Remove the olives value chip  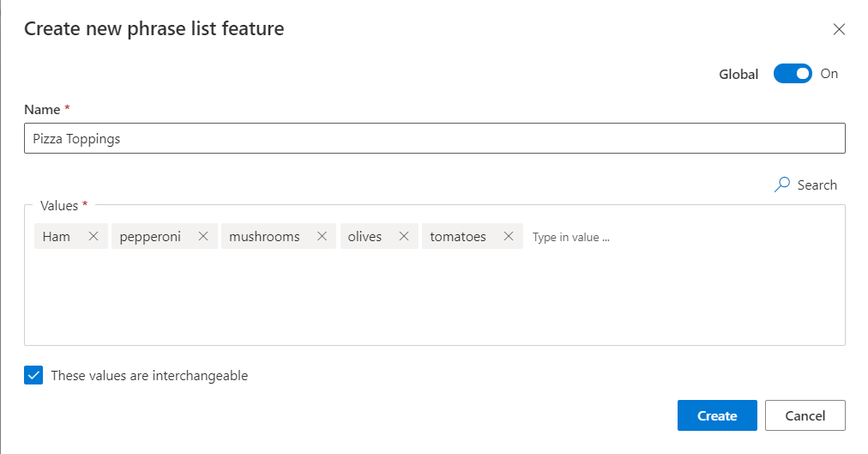pos(404,237)
